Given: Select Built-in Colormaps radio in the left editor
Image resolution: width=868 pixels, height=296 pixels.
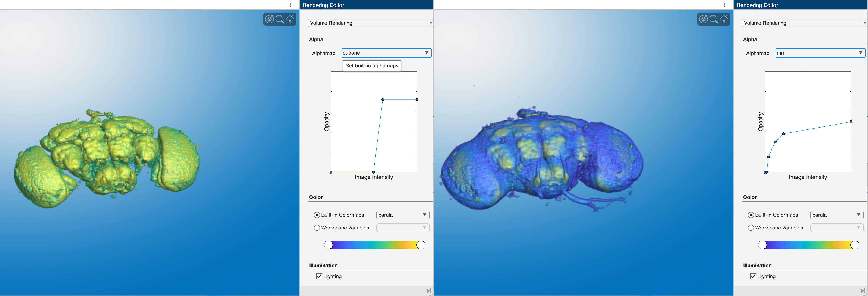Looking at the screenshot, I should click(317, 215).
